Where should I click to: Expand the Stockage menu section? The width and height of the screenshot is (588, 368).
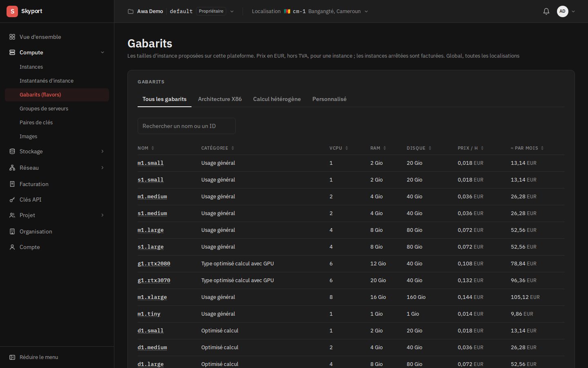[102, 151]
